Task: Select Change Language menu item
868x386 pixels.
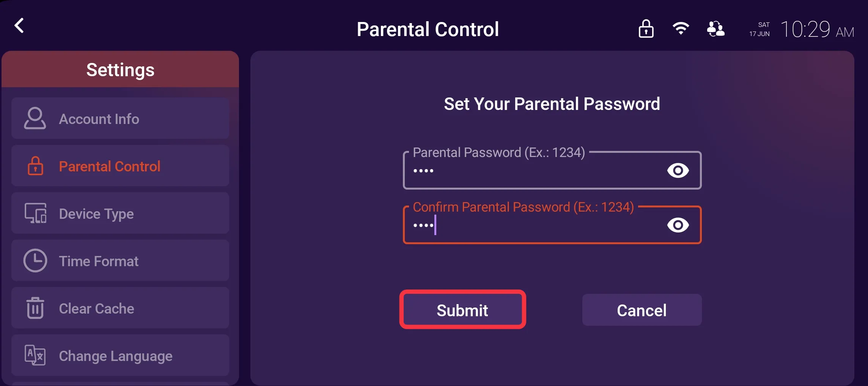Action: pos(120,355)
